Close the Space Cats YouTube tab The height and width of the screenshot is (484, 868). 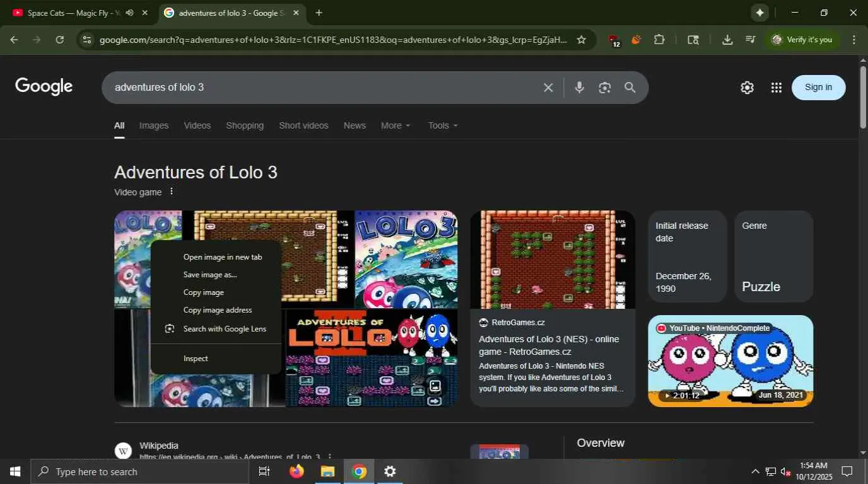click(145, 13)
